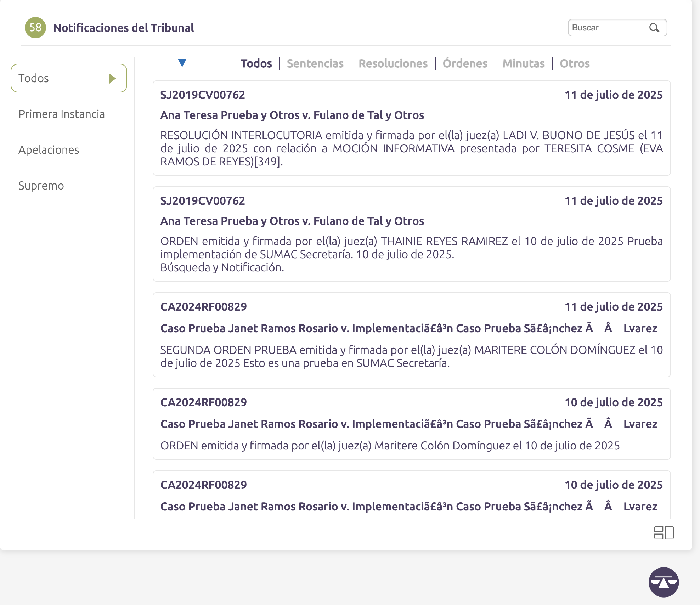
Task: Open the SEGUNDA ORDEN PRUEBA notification
Action: tap(411, 356)
